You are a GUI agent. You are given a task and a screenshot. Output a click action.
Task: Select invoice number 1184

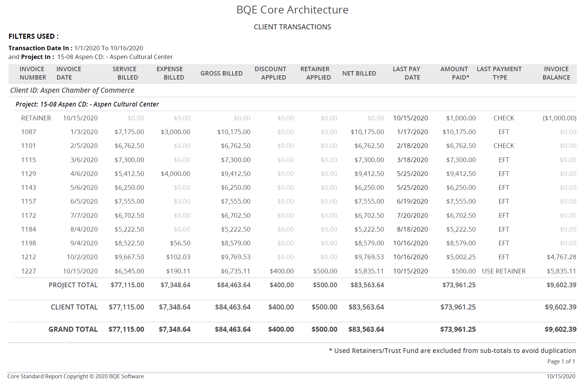(29, 230)
